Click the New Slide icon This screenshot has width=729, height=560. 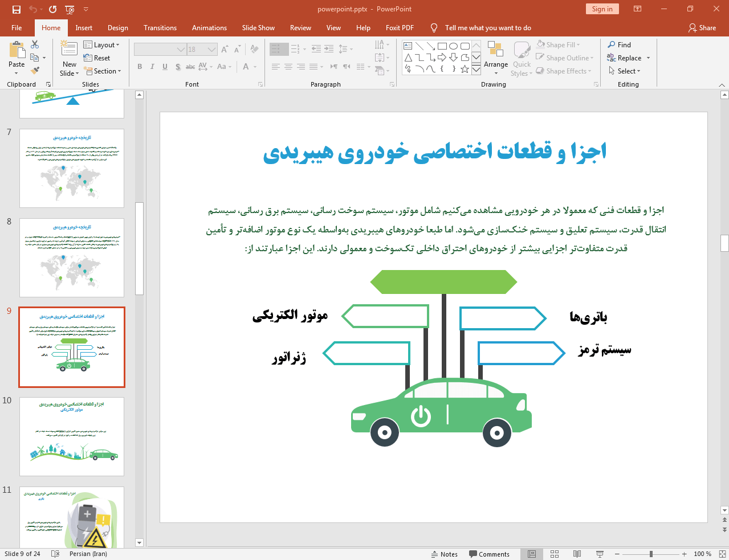pyautogui.click(x=69, y=48)
